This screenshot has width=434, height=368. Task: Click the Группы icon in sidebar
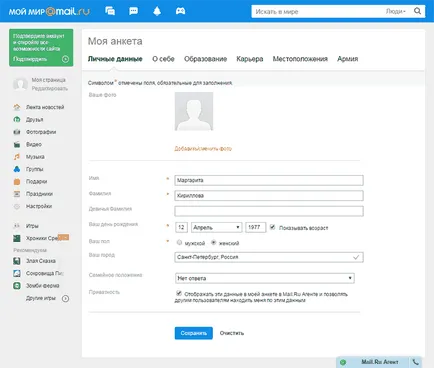17,169
